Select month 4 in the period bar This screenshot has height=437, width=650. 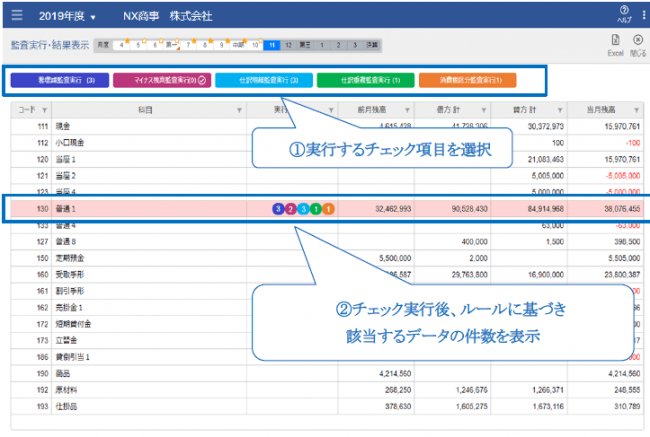click(x=121, y=45)
